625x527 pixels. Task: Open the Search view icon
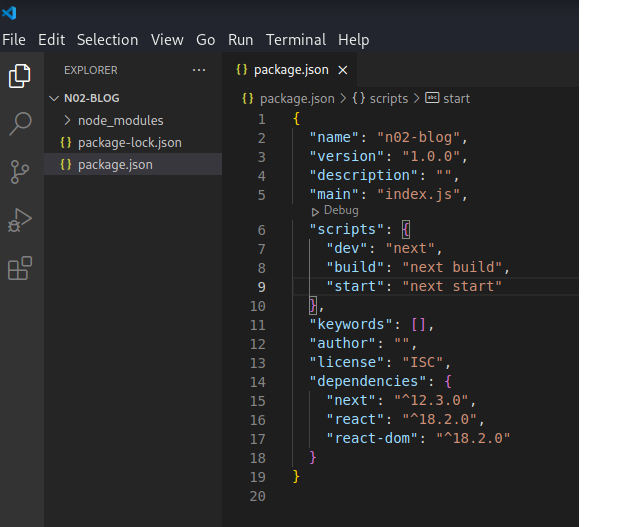20,124
